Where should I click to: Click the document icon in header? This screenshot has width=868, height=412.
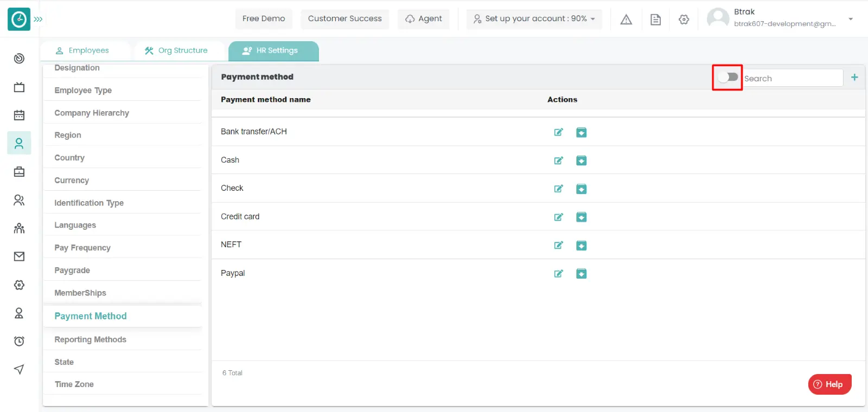pos(655,20)
